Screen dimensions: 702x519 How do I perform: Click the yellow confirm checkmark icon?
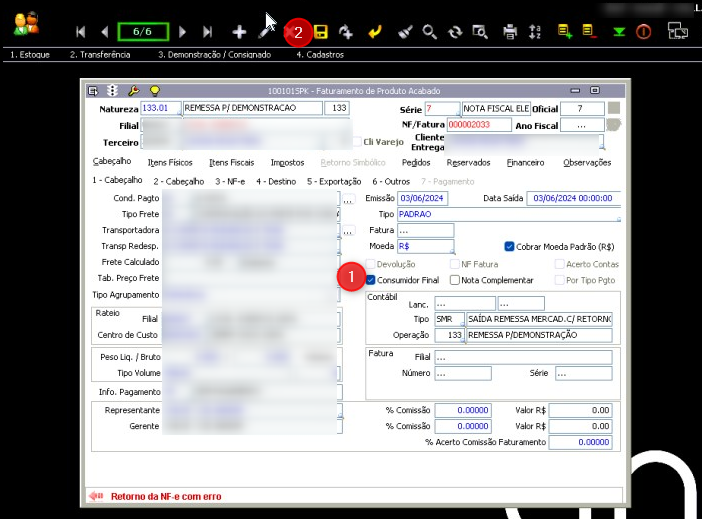point(375,32)
